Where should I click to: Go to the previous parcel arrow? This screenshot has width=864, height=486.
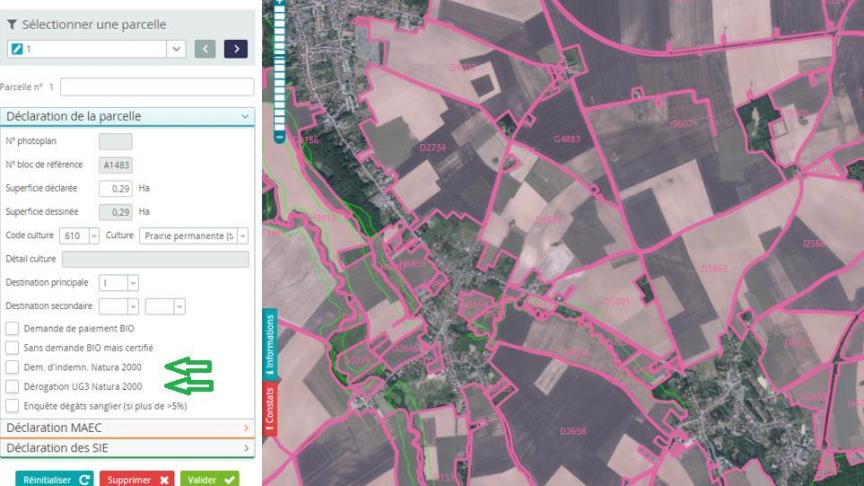coord(204,48)
